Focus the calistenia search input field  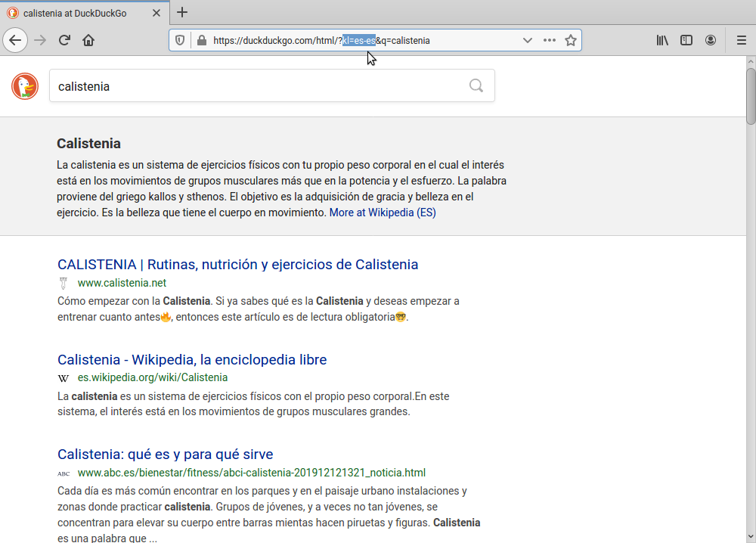[257, 86]
